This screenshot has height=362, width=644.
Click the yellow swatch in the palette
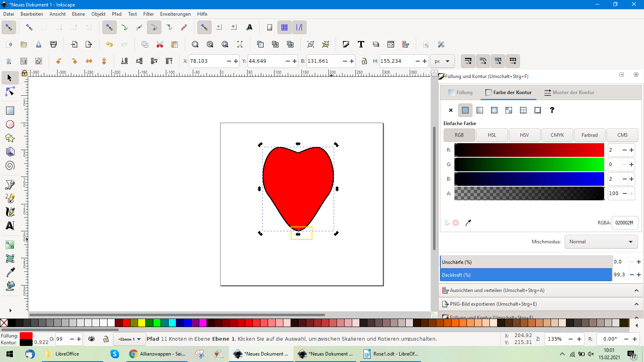pos(142,323)
